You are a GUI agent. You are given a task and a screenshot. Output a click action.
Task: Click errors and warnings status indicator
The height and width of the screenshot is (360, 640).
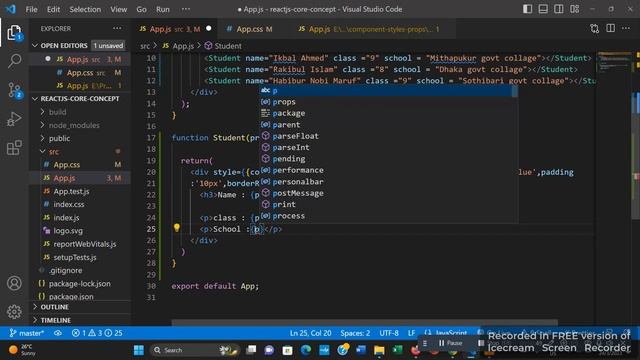(97, 333)
